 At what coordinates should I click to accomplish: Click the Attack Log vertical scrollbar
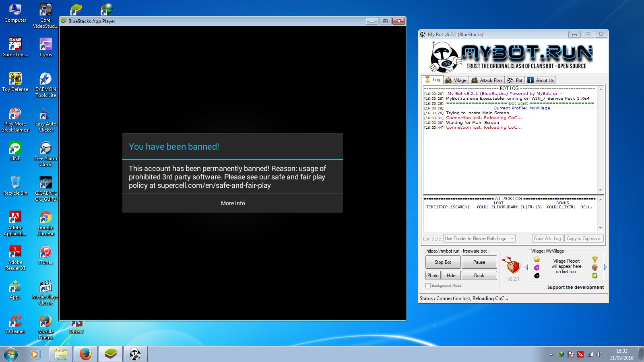pos(601,214)
